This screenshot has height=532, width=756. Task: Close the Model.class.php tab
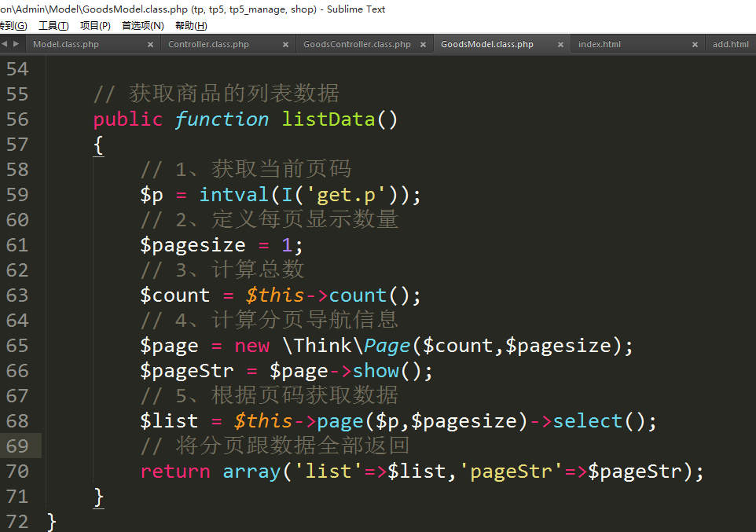click(x=150, y=45)
